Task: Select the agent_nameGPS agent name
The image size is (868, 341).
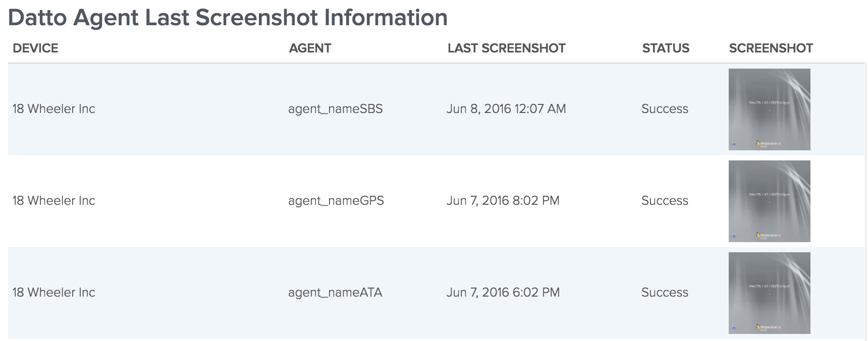Action: (336, 201)
